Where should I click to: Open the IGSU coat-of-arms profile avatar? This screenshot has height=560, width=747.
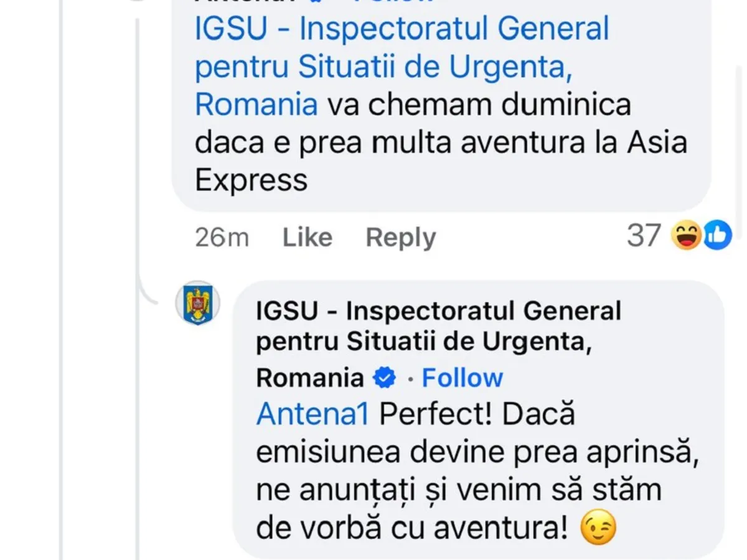click(198, 302)
